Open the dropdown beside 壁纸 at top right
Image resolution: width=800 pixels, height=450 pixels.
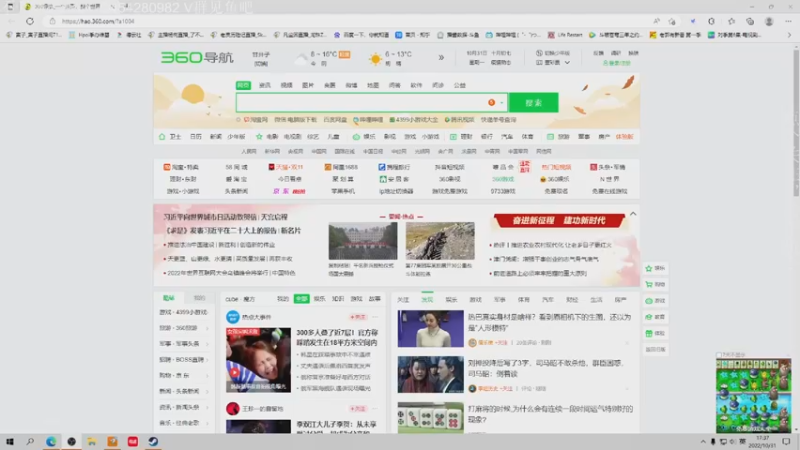[567, 63]
